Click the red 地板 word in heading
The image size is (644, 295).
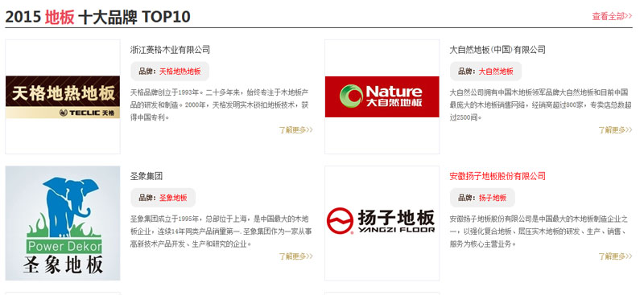coord(60,17)
